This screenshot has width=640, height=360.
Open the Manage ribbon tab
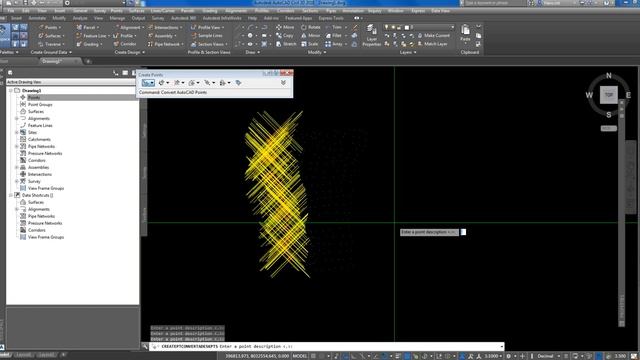[x=117, y=18]
